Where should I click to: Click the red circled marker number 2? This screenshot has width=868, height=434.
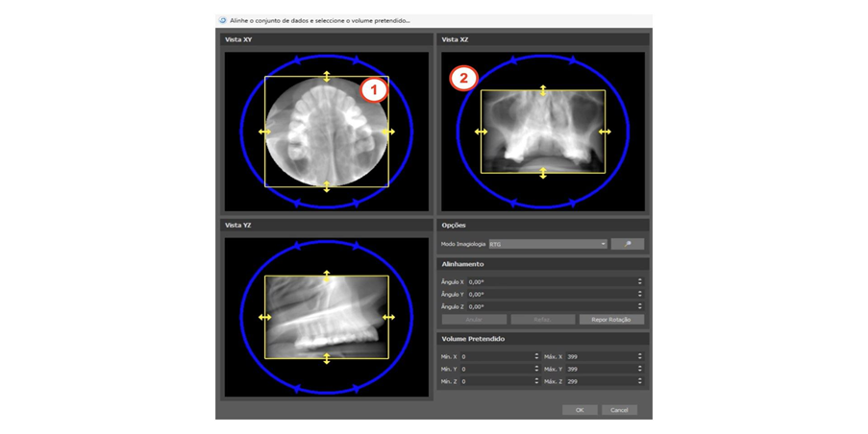[464, 79]
